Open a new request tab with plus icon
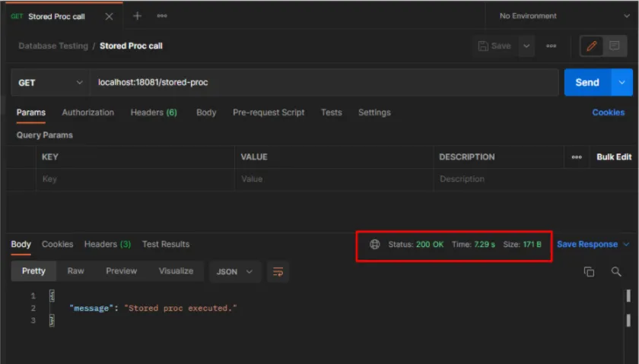The width and height of the screenshot is (639, 364). point(138,16)
